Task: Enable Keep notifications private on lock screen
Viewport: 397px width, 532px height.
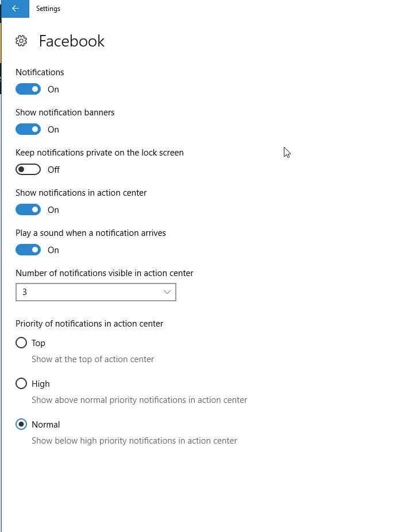Action: [x=28, y=169]
